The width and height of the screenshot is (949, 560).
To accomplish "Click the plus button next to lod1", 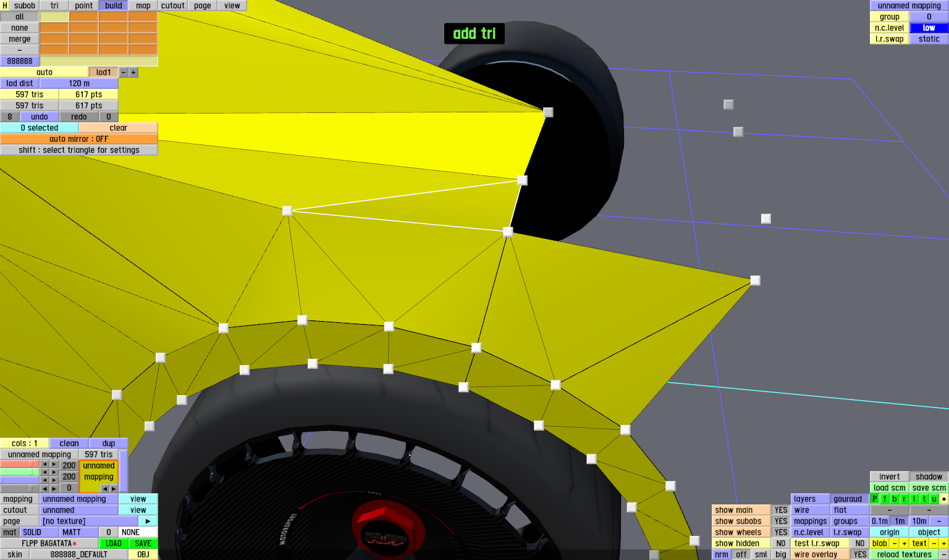I will pos(133,72).
